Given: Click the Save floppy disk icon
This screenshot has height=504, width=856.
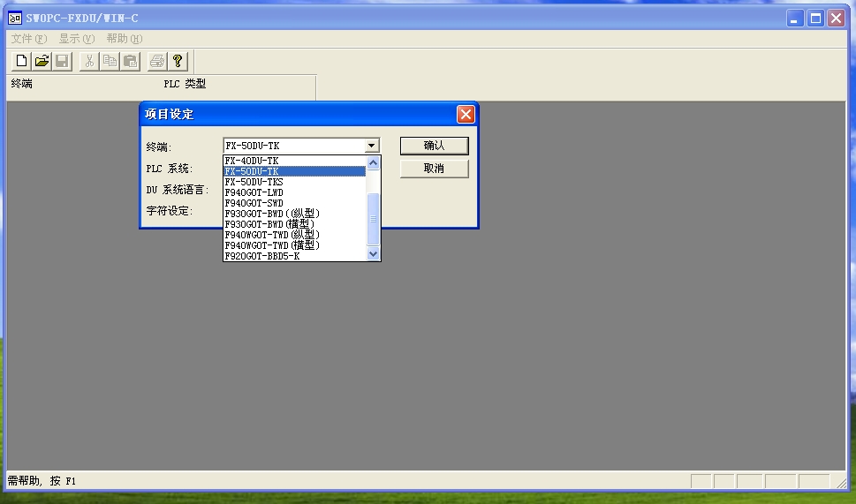Looking at the screenshot, I should coord(62,61).
